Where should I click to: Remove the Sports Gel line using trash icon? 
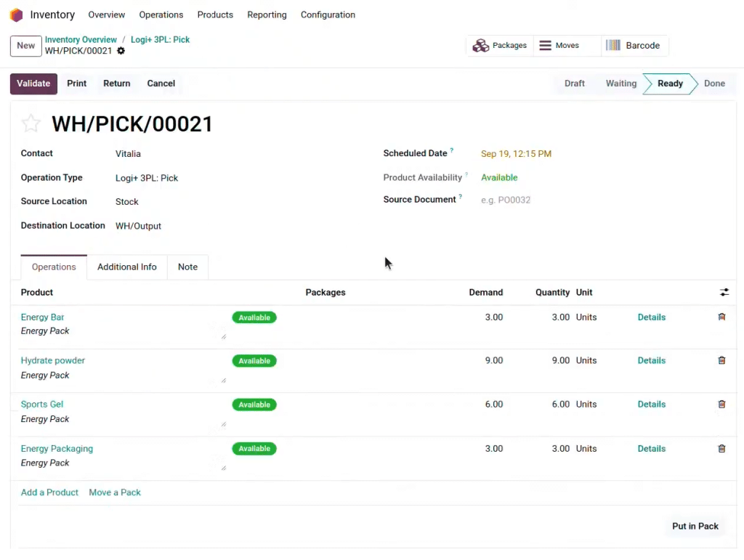(721, 405)
